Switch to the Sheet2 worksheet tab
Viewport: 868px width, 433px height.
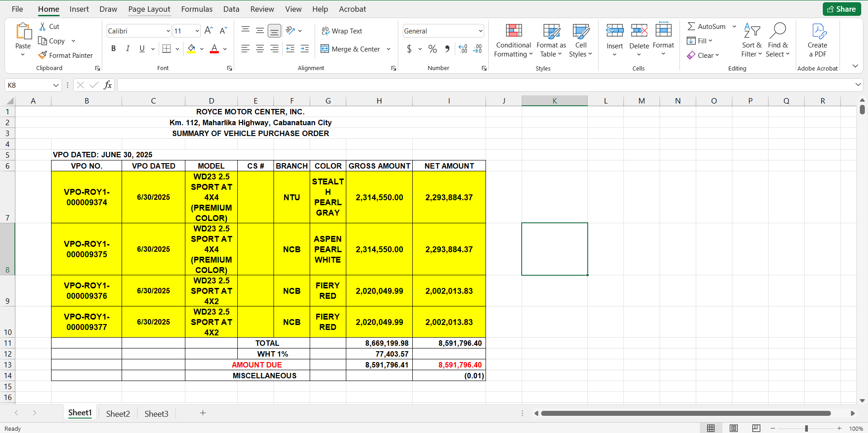click(x=118, y=414)
